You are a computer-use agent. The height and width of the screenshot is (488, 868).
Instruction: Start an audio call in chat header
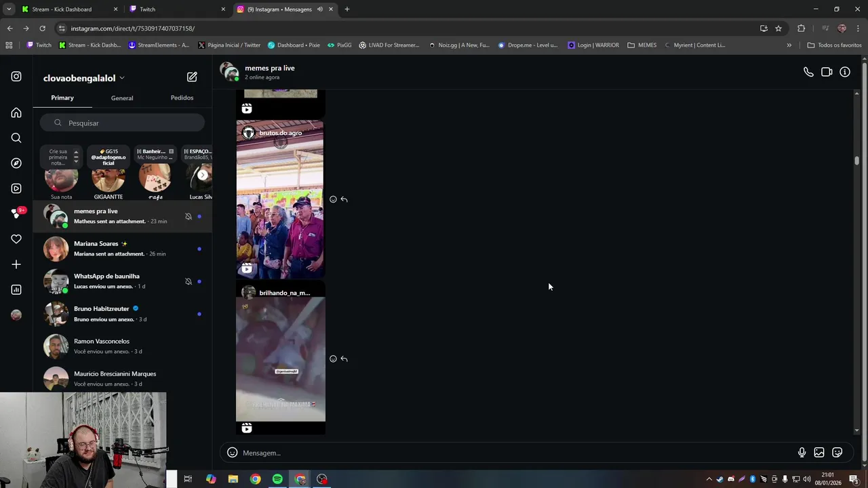[808, 72]
